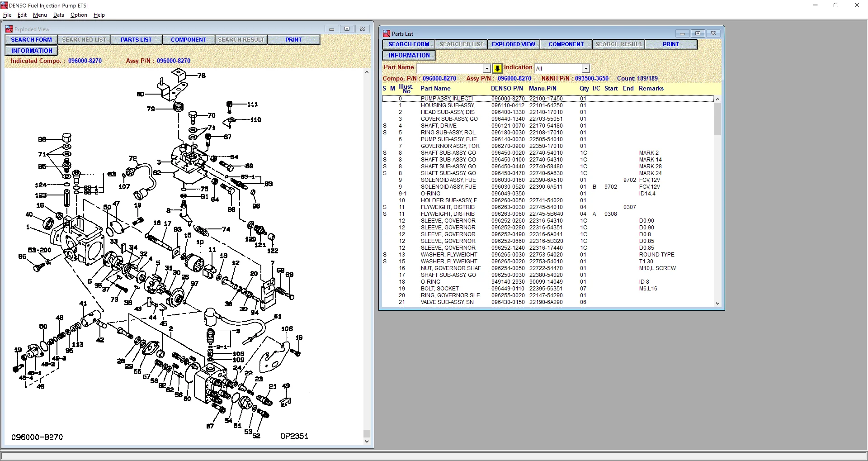
Task: Click INFORMATION button in Exploded View window
Action: coord(32,51)
